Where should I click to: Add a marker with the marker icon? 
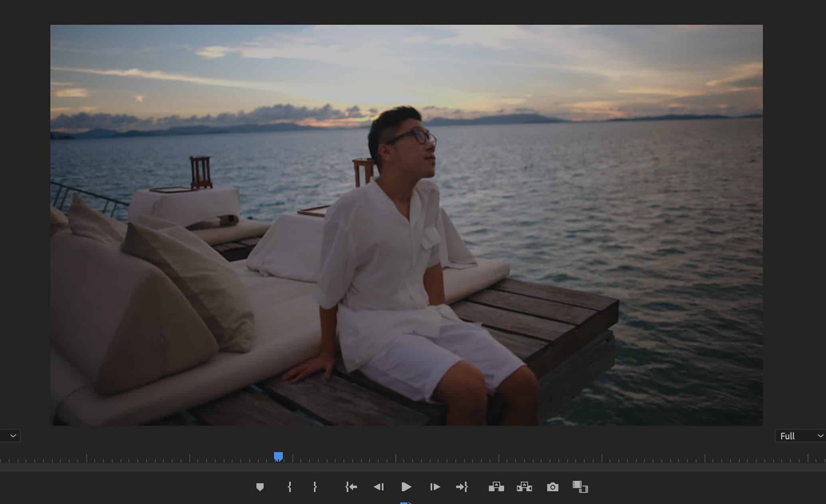coord(260,487)
